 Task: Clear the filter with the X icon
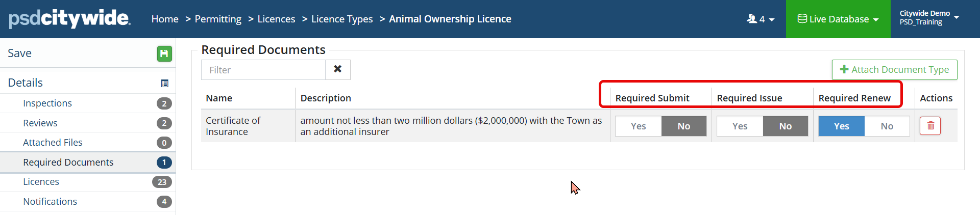(x=337, y=69)
